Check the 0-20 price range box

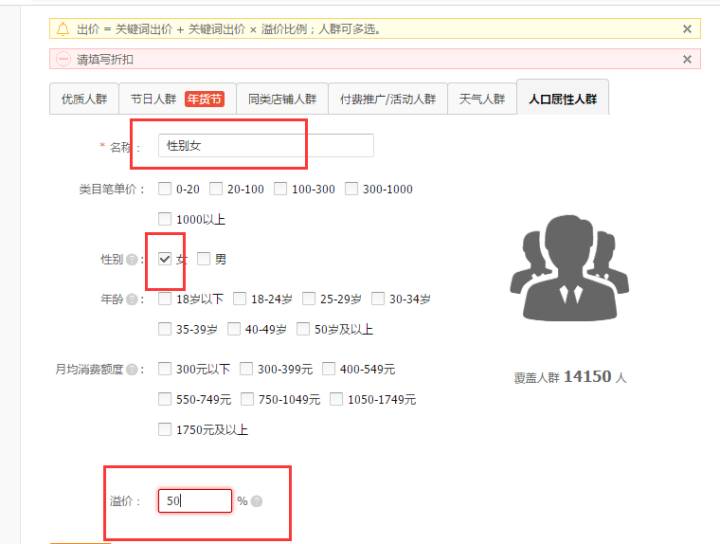[x=164, y=189]
